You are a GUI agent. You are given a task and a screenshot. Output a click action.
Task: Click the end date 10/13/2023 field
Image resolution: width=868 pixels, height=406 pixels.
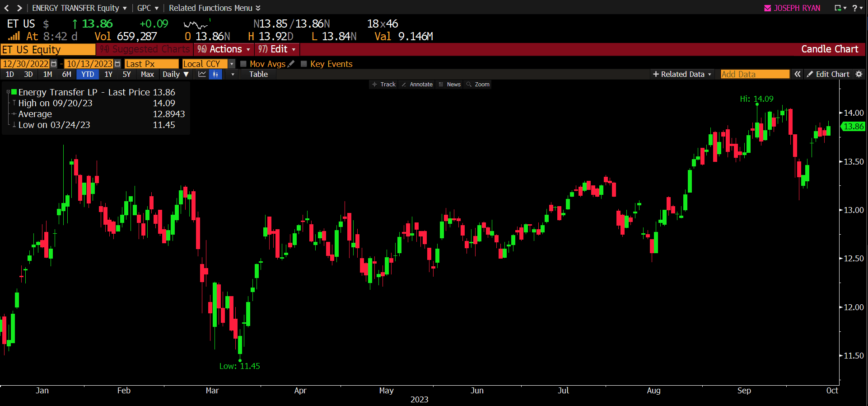pyautogui.click(x=89, y=64)
